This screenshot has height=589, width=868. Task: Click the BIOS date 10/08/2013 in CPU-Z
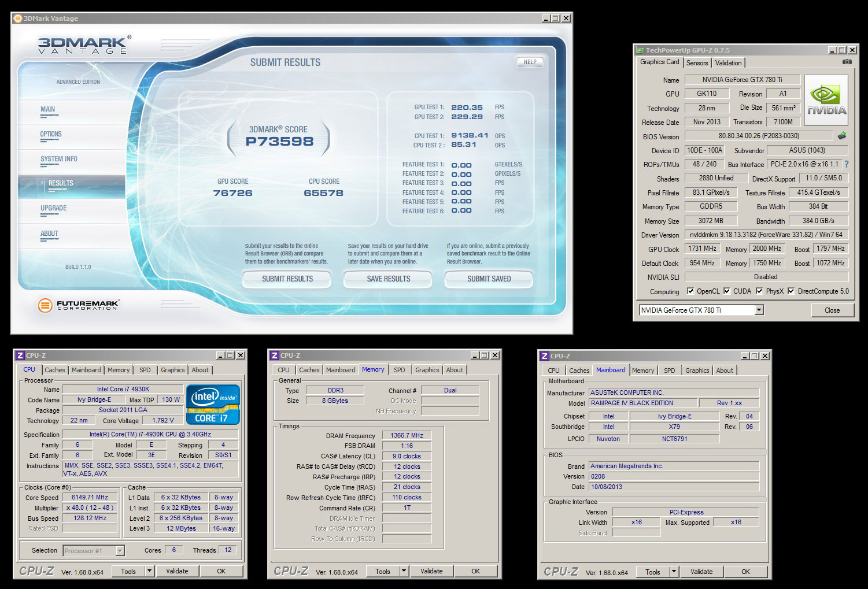coord(674,487)
